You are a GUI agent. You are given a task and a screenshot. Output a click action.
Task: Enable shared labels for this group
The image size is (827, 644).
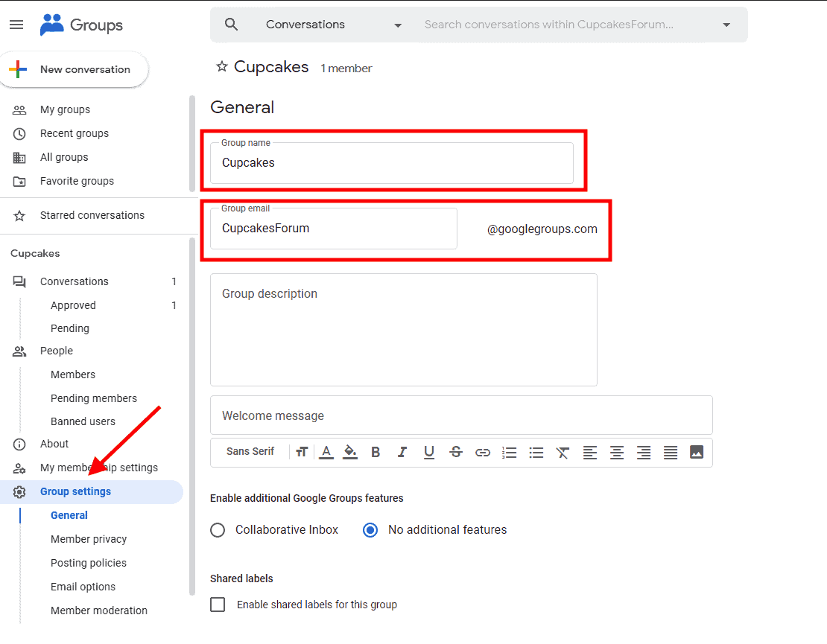click(218, 604)
